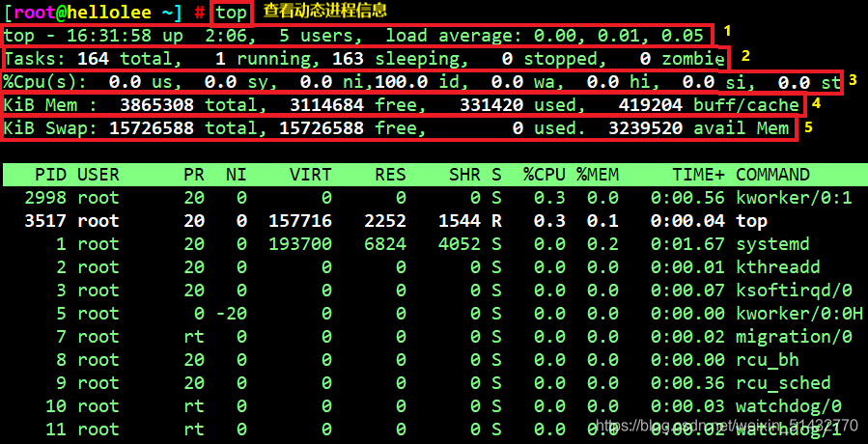Click RES value 6824 for systemd
Screen dimensions: 868x444
point(385,244)
